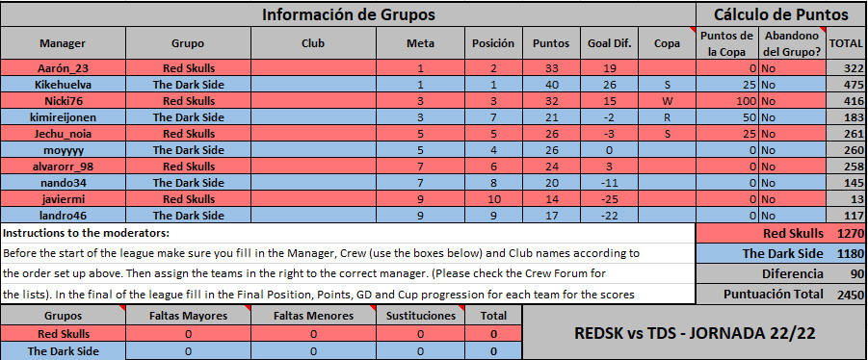Click the Información de Grupos title

point(348,14)
